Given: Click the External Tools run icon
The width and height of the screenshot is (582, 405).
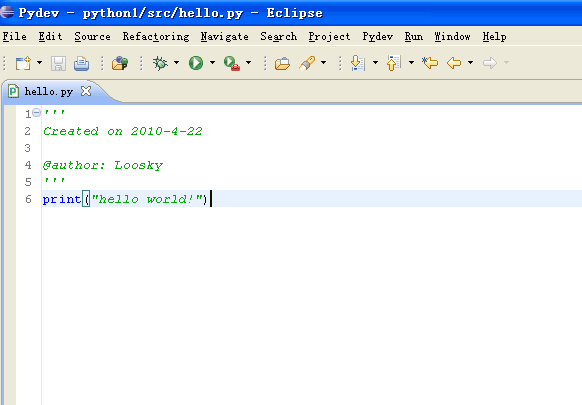Looking at the screenshot, I should pyautogui.click(x=232, y=63).
